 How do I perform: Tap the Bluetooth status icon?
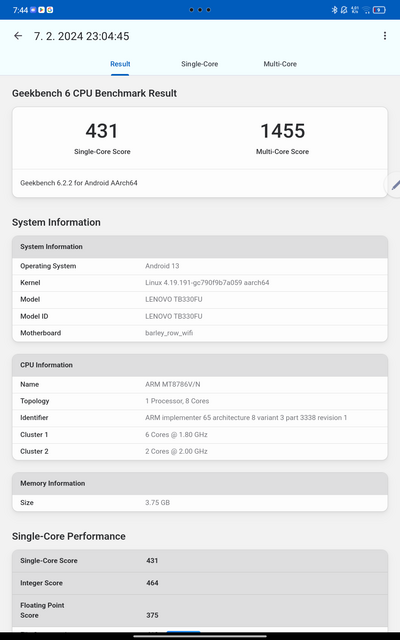point(334,10)
